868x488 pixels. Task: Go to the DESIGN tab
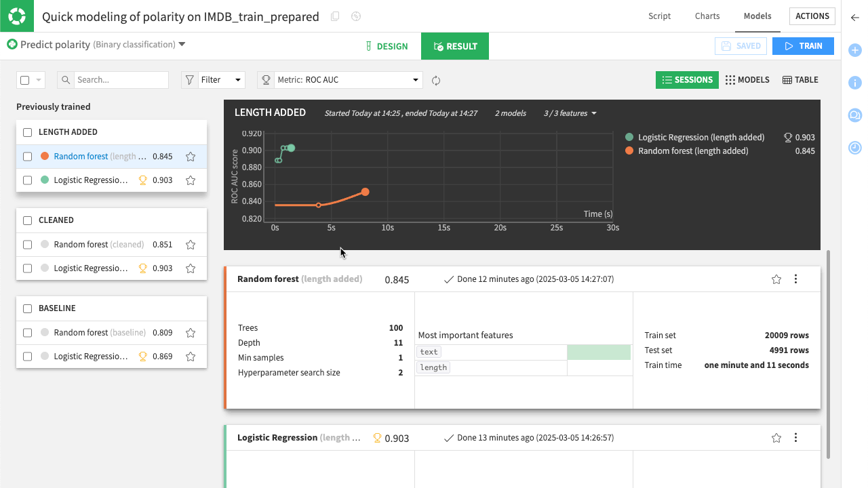387,46
